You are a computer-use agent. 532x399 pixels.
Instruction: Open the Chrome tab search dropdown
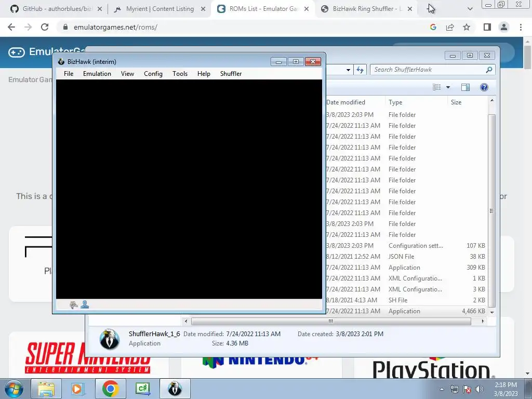click(470, 9)
